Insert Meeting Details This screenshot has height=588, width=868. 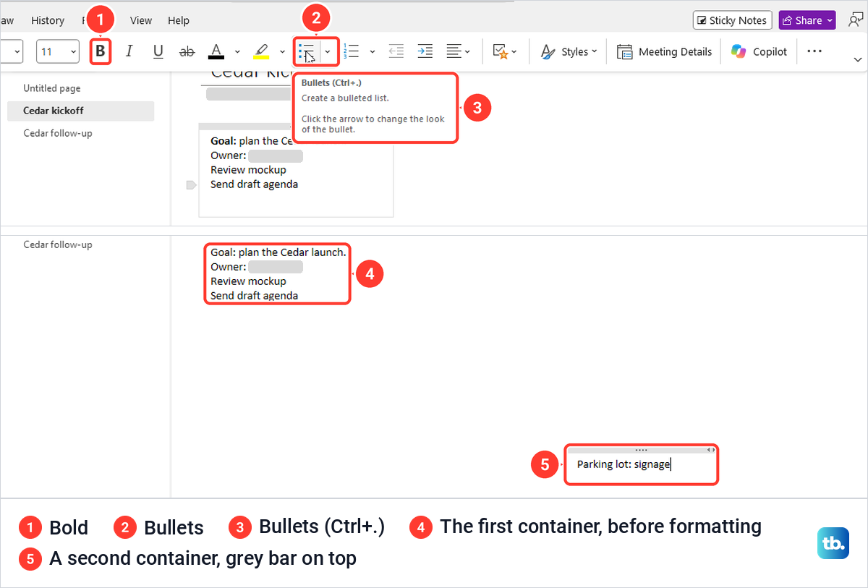664,51
